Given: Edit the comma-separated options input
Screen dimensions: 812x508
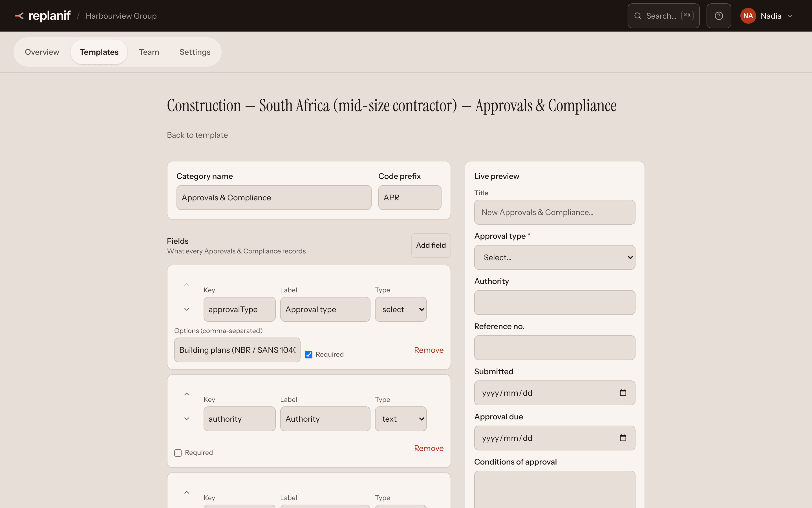Looking at the screenshot, I should [x=237, y=350].
